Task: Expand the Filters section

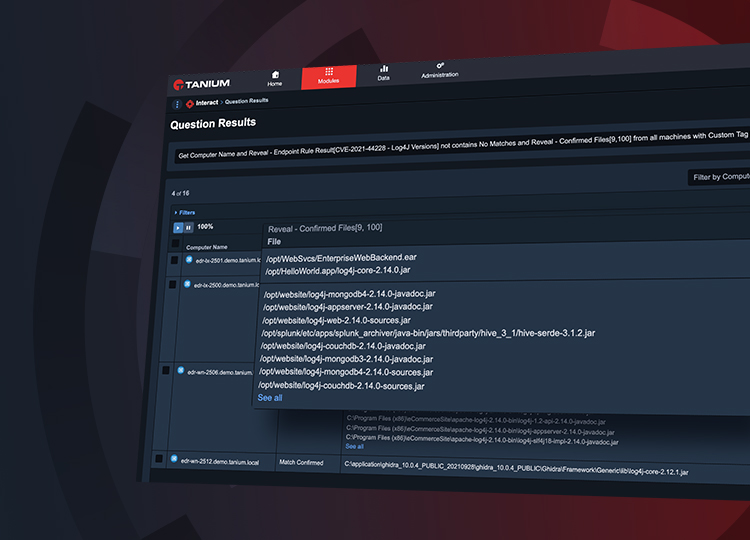Action: (185, 212)
